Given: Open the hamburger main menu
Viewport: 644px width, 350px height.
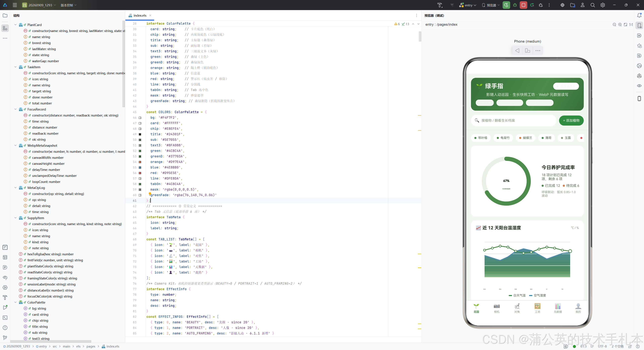Looking at the screenshot, I should click(15, 5).
